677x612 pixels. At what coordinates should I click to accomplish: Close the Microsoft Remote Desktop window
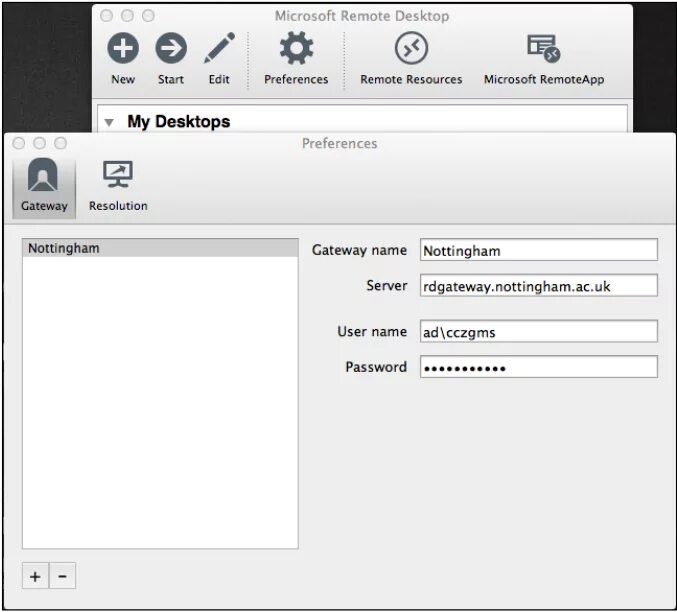(x=106, y=16)
